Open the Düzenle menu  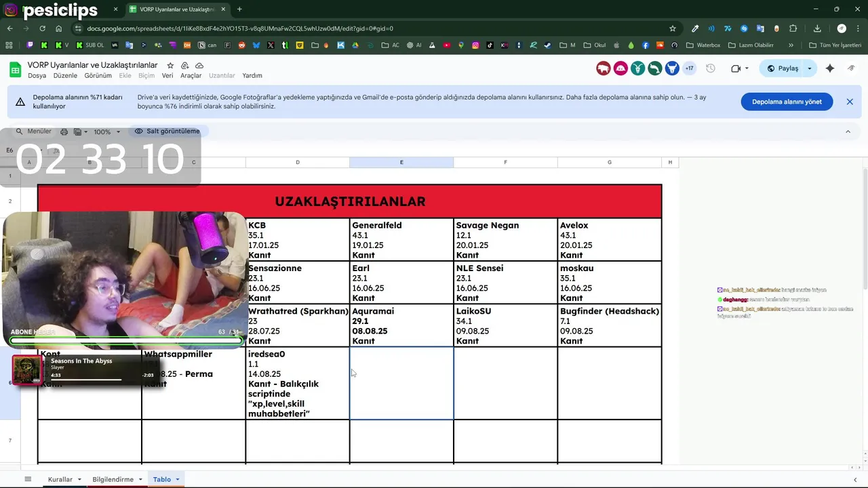65,76
